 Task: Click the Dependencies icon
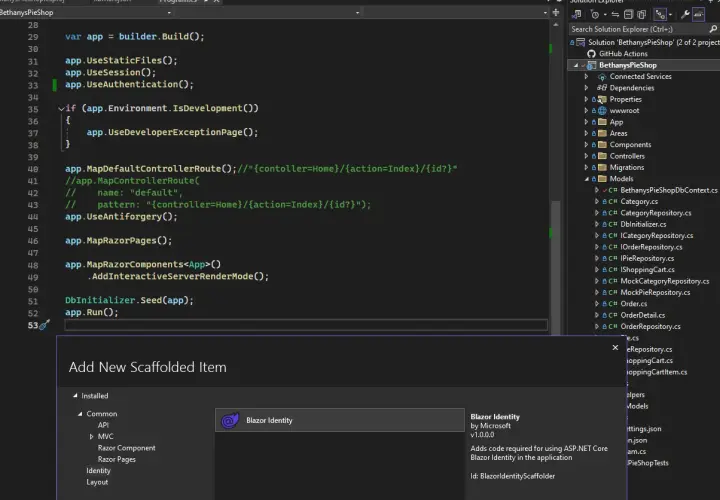click(602, 88)
